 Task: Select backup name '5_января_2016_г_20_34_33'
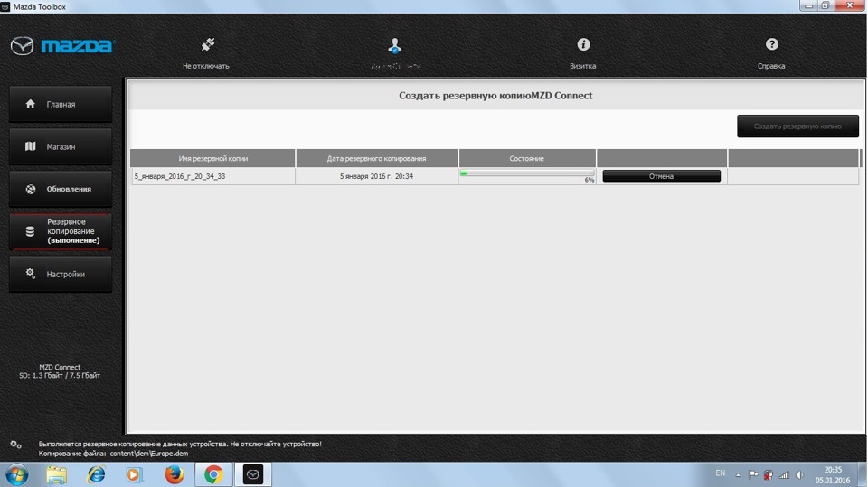pos(179,176)
